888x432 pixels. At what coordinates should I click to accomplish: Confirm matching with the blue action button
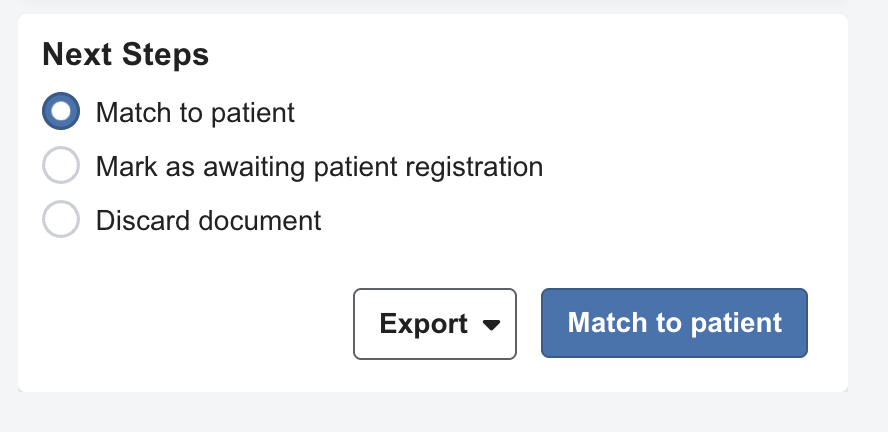pos(674,323)
